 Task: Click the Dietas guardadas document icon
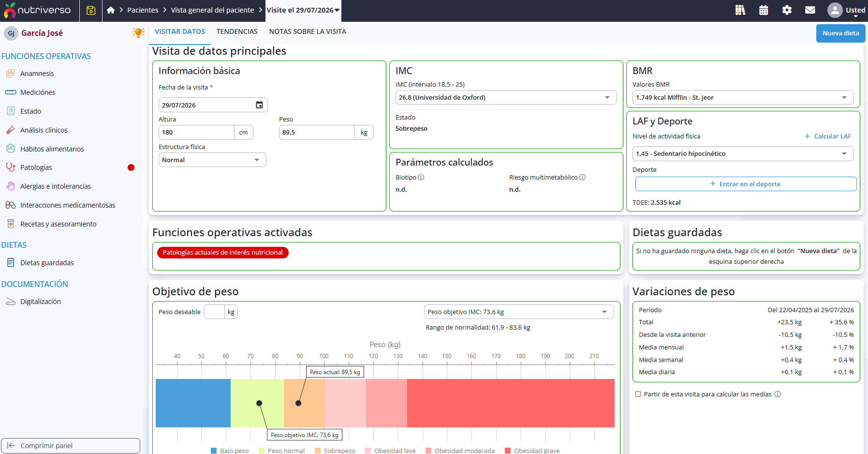click(11, 262)
